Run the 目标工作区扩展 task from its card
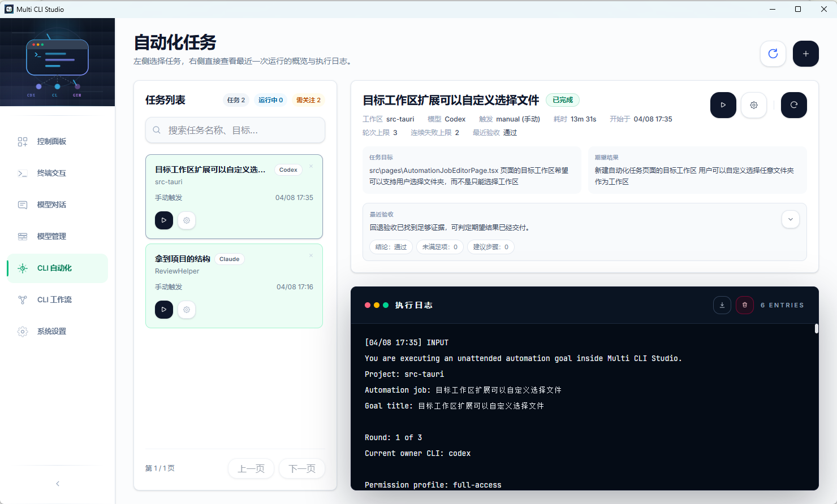The height and width of the screenshot is (504, 837). click(164, 220)
